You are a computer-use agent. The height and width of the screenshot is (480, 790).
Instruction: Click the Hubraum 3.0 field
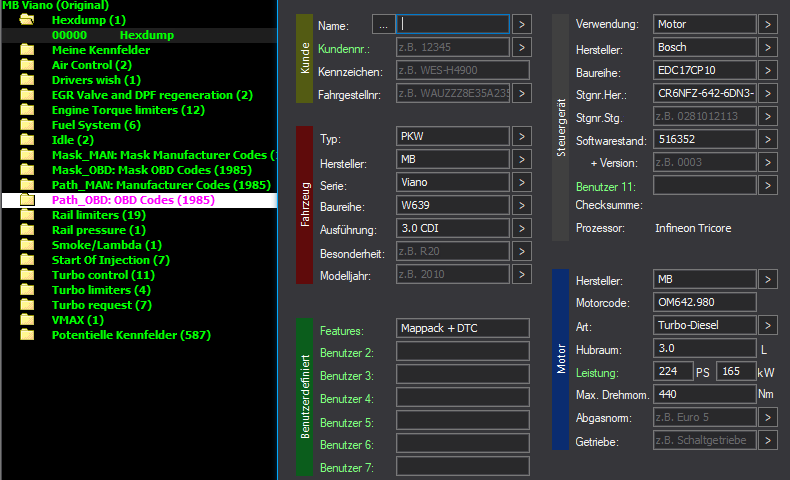704,349
